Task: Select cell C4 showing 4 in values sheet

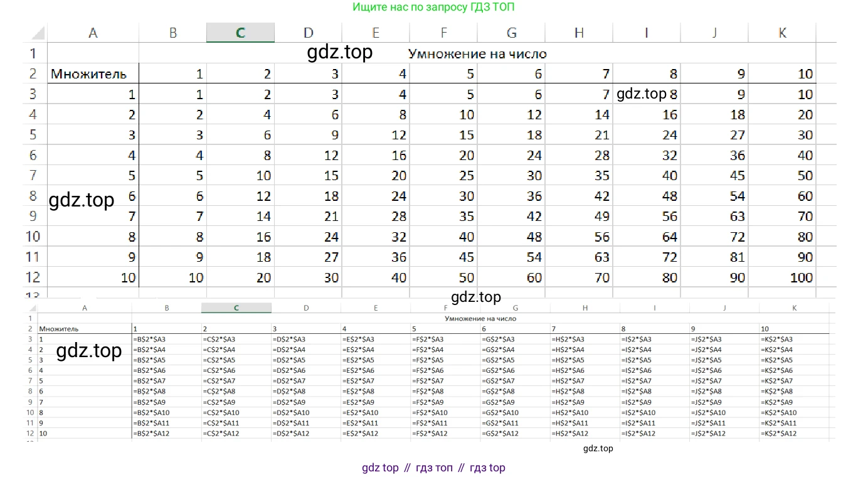Action: [x=240, y=114]
